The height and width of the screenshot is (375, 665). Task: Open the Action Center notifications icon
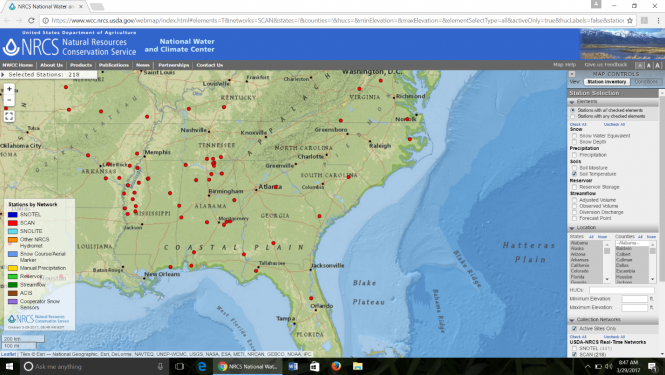click(x=652, y=367)
